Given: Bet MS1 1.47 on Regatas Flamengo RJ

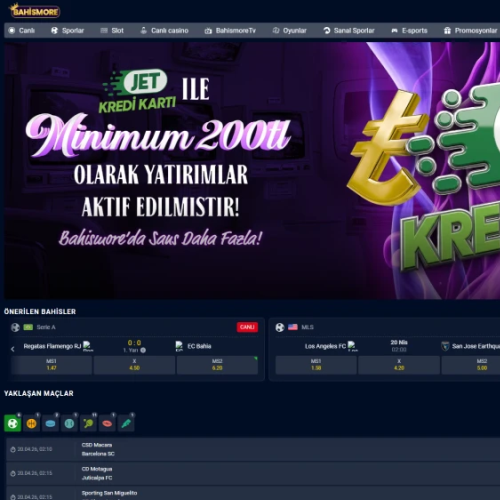Looking at the screenshot, I should tap(51, 365).
